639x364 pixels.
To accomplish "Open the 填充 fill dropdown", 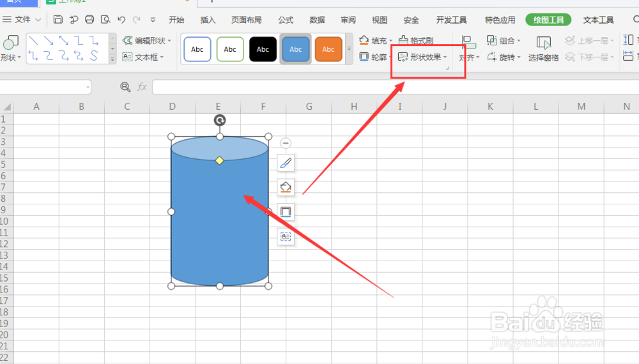I will pyautogui.click(x=375, y=41).
